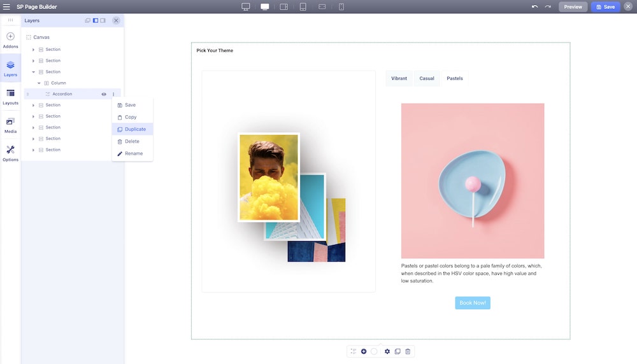Open the Addons panel in sidebar
637x364 pixels.
10,40
